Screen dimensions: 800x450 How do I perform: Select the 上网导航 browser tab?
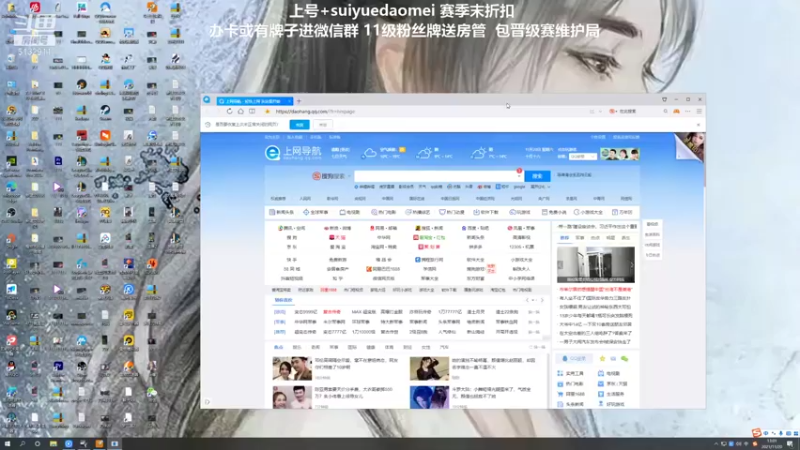[x=255, y=101]
